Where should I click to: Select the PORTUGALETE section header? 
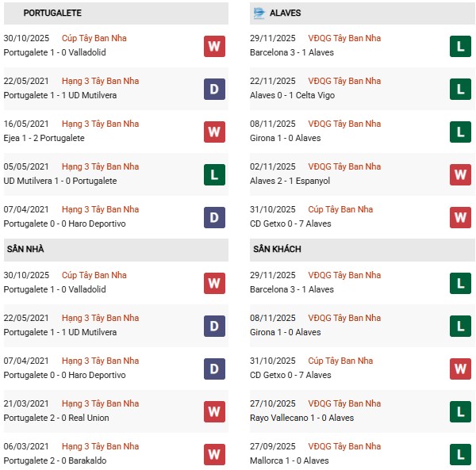tap(52, 13)
